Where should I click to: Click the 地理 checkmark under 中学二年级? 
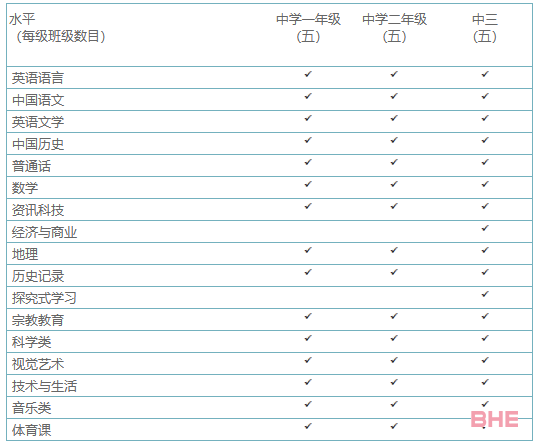click(x=394, y=250)
